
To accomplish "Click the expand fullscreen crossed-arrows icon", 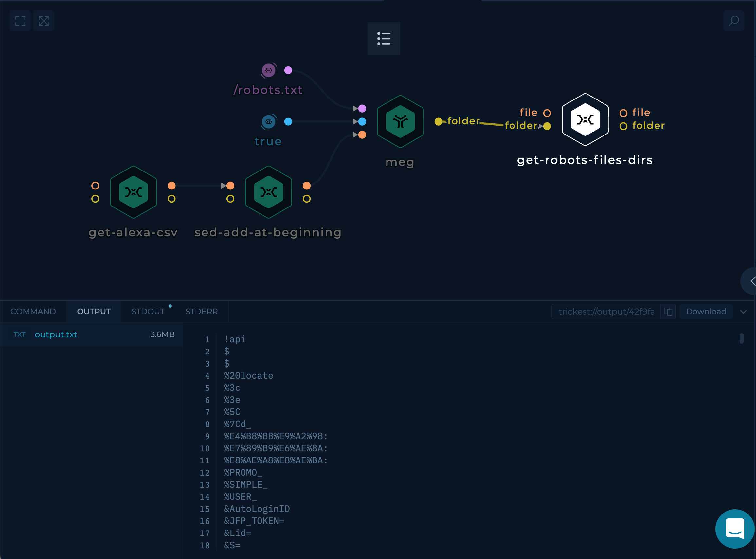I will (44, 21).
